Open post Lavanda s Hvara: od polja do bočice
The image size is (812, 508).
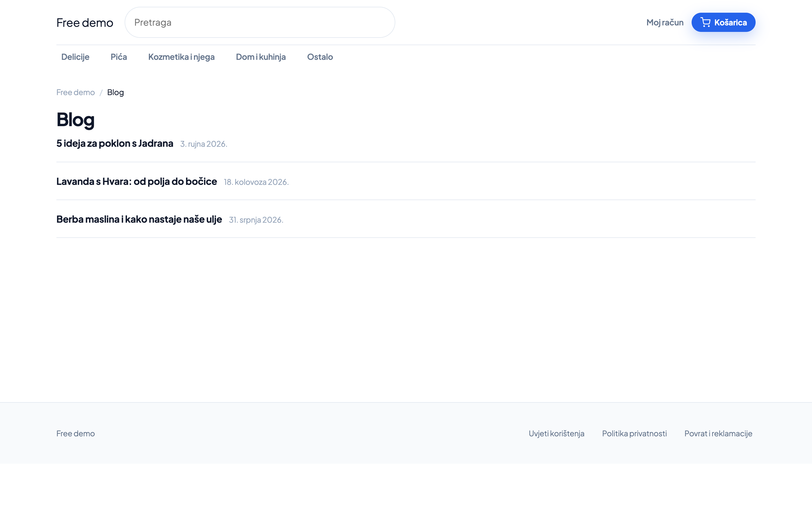[x=136, y=181]
